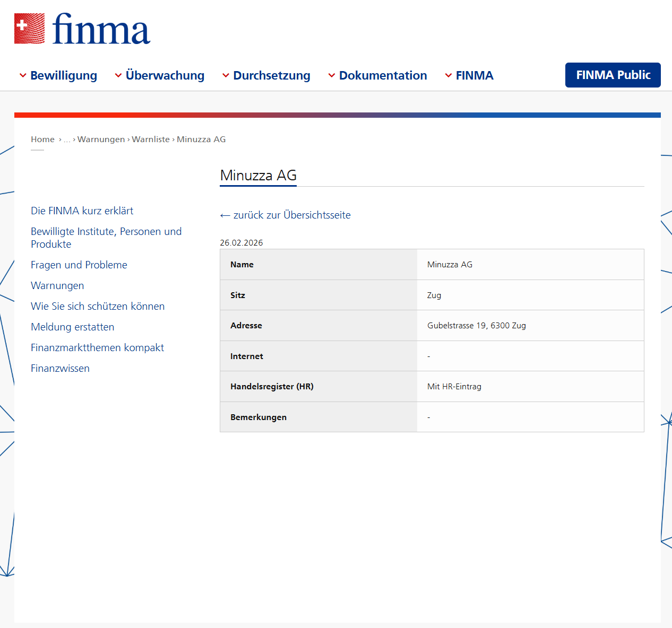The width and height of the screenshot is (672, 628).
Task: Click the FINMA Public button
Action: tap(613, 75)
